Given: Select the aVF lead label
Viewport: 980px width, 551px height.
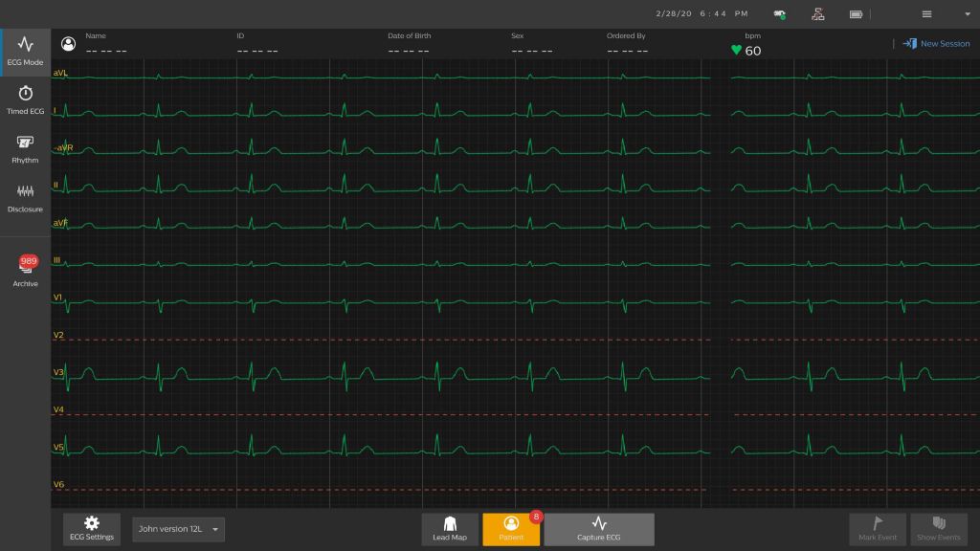Looking at the screenshot, I should click(60, 222).
